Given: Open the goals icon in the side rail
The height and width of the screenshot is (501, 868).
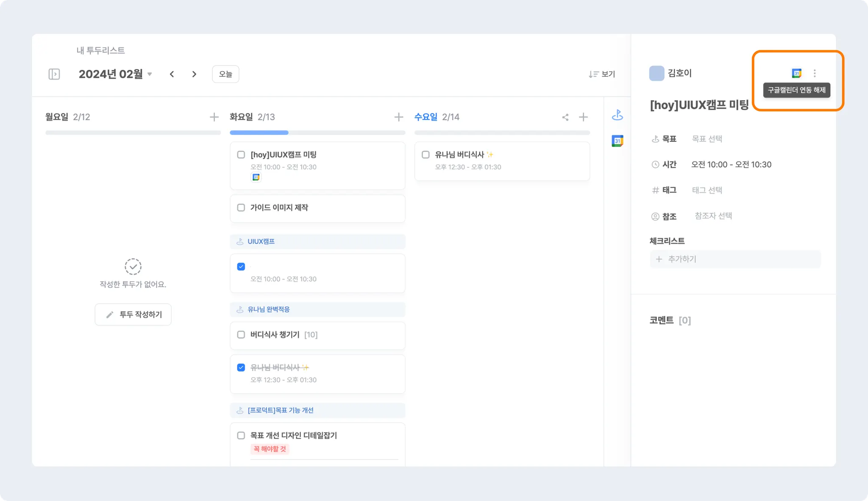Looking at the screenshot, I should 618,115.
